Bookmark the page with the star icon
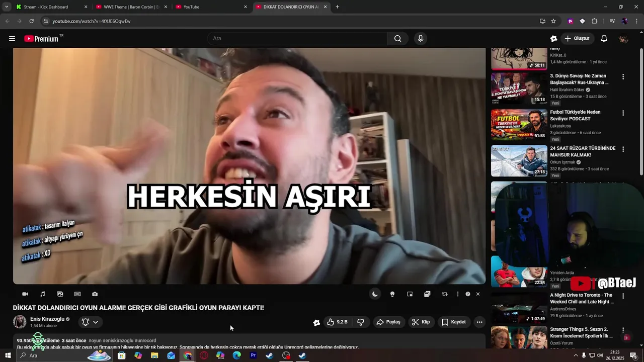The height and width of the screenshot is (362, 644). pyautogui.click(x=553, y=21)
